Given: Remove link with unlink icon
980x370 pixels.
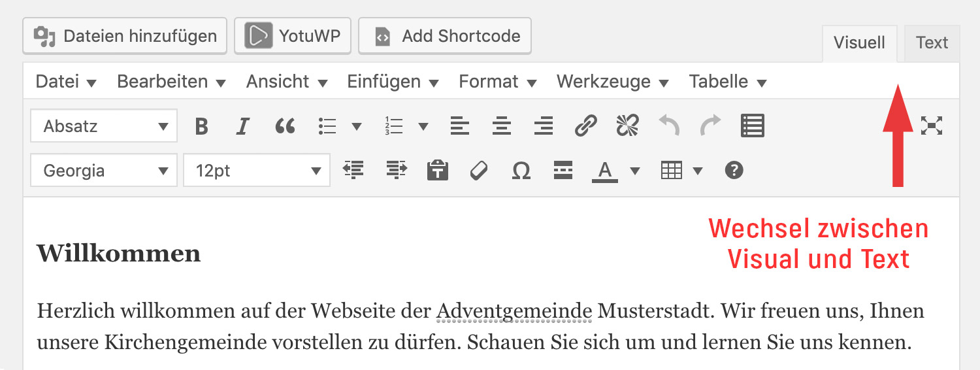Looking at the screenshot, I should [627, 126].
